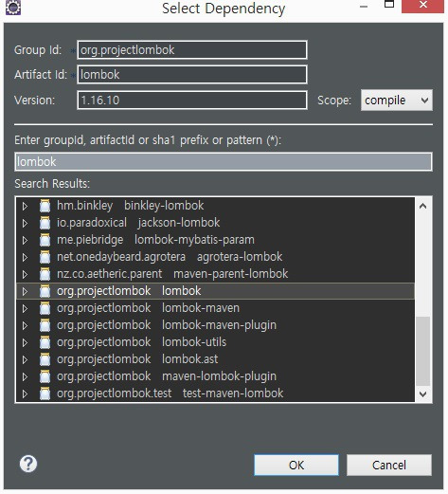Click the jar icon beside io.paradoxical jackson-lombok
Viewport: 448px width, 494px height.
pyautogui.click(x=45, y=223)
